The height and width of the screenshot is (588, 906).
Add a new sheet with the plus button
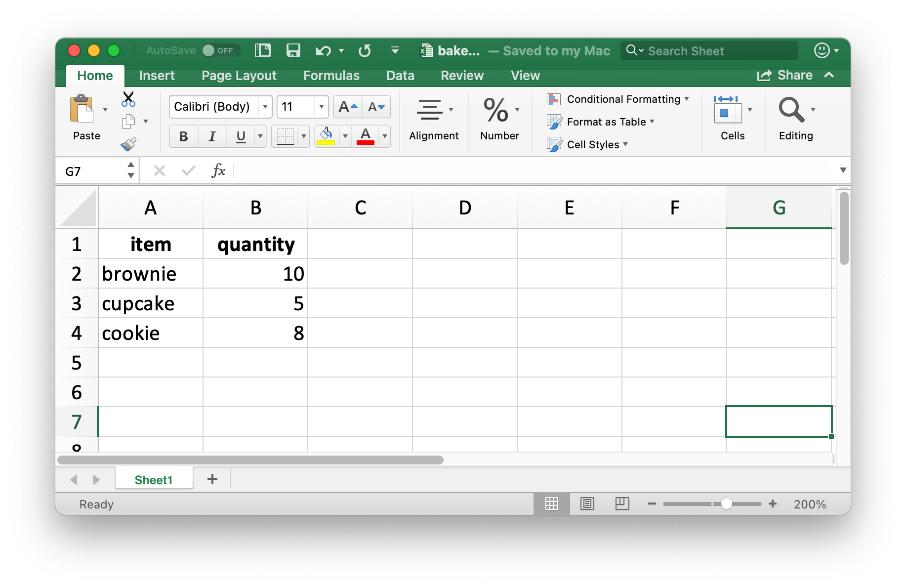212,478
